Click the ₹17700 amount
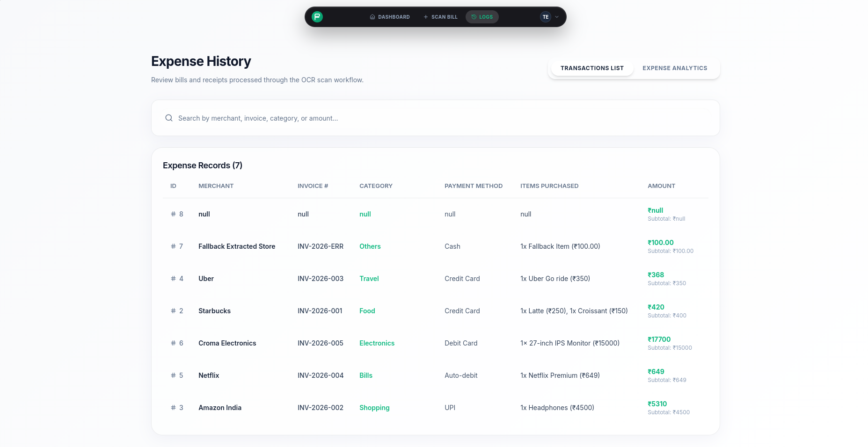 (x=659, y=339)
